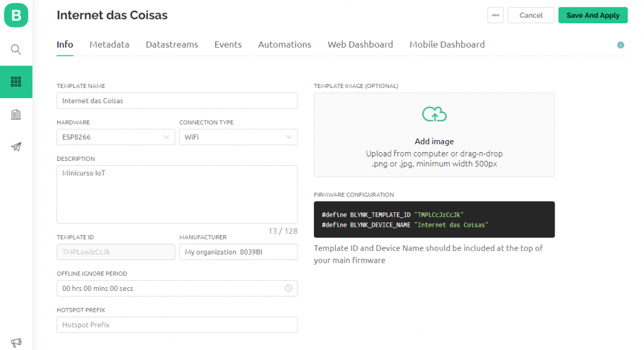The image size is (644, 350).
Task: Click the Blynk logo icon
Action: (16, 15)
